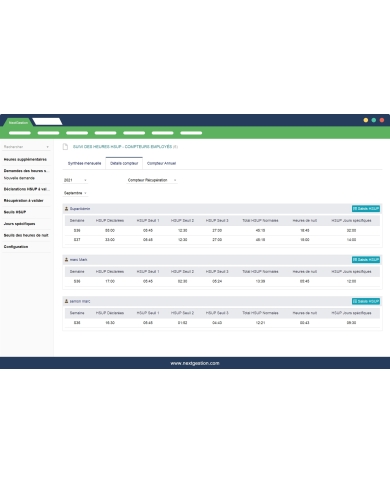Open the 2021 year dropdown
Image resolution: width=390 pixels, height=484 pixels.
pyautogui.click(x=75, y=180)
